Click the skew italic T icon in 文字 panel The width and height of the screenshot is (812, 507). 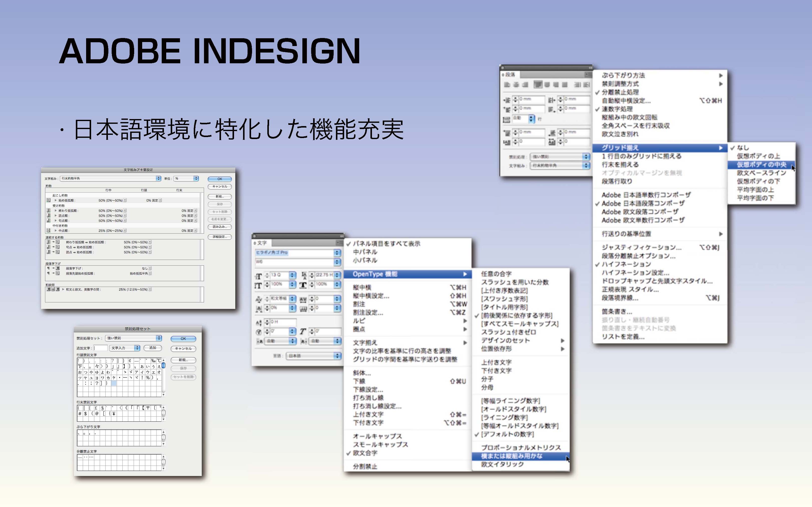pyautogui.click(x=303, y=332)
